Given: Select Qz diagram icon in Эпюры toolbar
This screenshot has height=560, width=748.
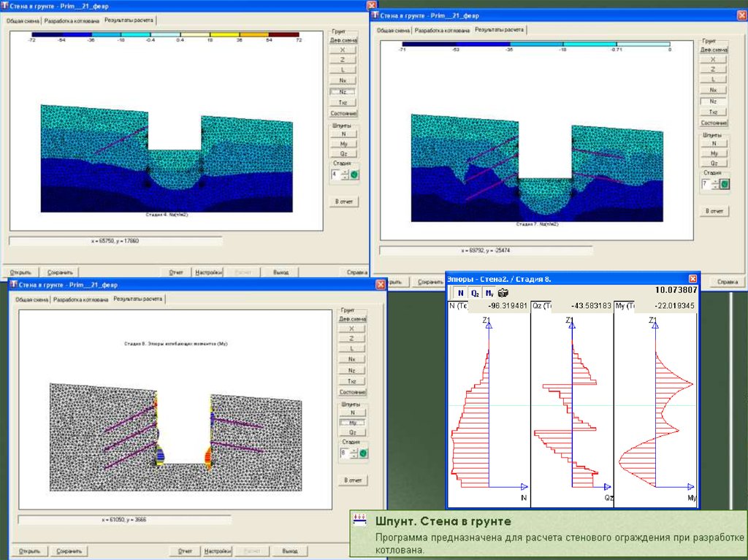Looking at the screenshot, I should click(x=475, y=293).
